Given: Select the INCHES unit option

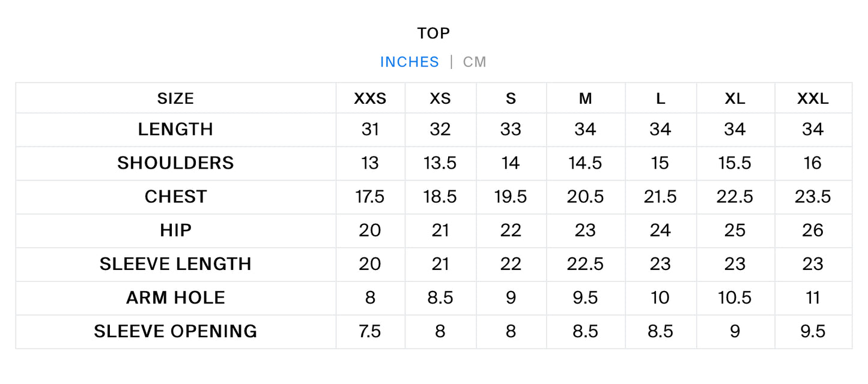Looking at the screenshot, I should click(x=410, y=62).
